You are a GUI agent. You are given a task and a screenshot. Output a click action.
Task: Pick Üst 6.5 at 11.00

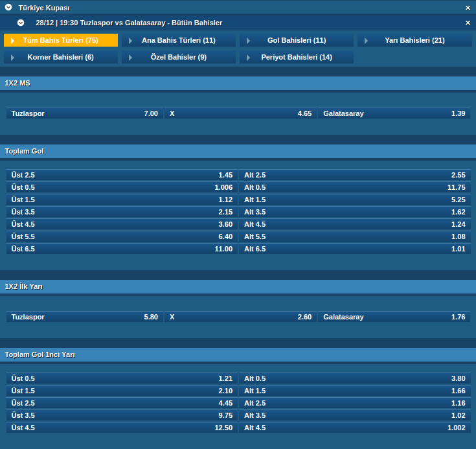point(122,249)
